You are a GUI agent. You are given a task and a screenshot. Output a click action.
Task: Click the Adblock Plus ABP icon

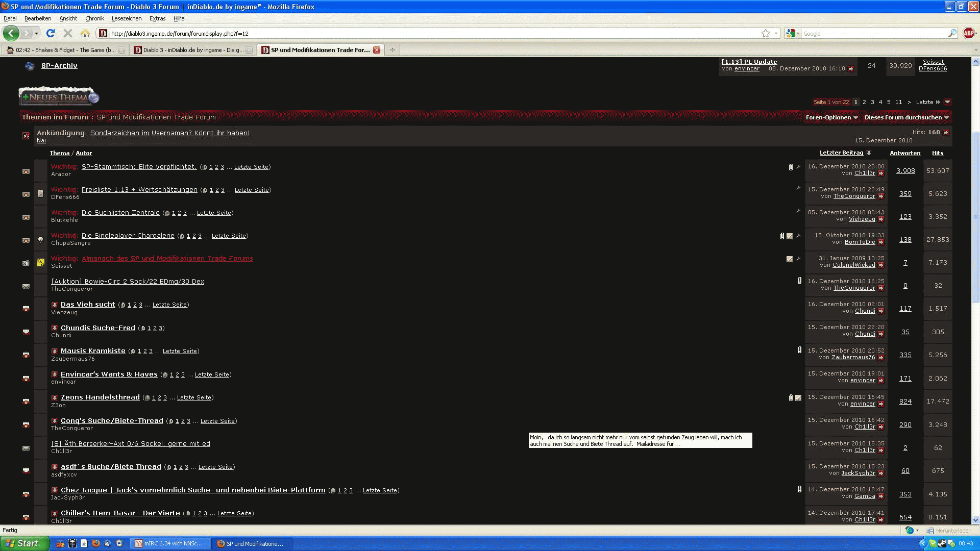[x=968, y=33]
